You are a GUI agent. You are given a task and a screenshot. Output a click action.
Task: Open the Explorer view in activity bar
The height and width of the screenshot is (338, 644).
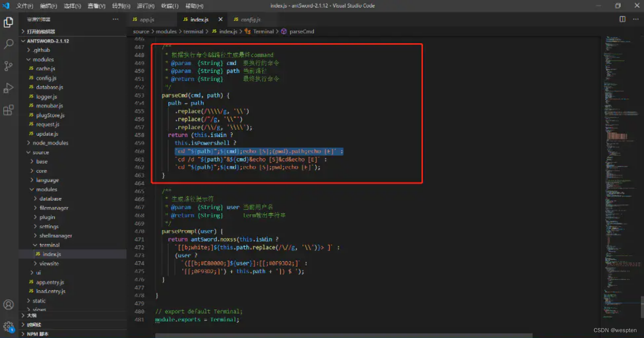pyautogui.click(x=9, y=22)
